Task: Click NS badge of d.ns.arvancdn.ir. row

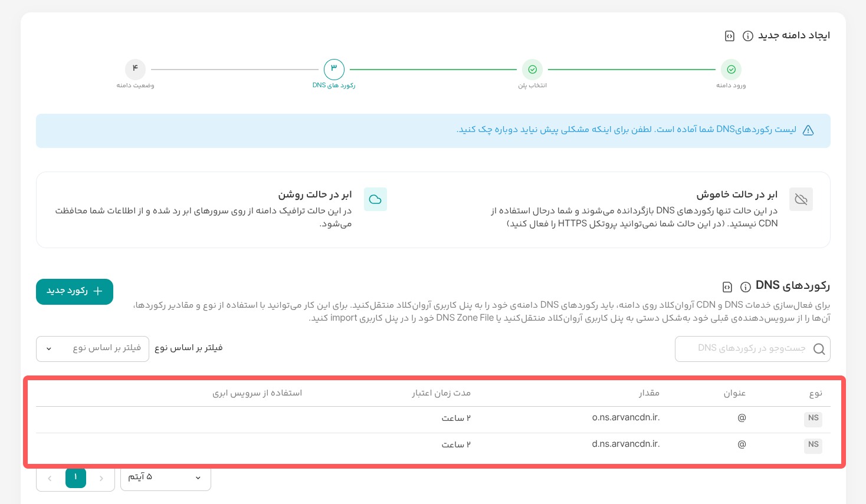Action: 813,444
